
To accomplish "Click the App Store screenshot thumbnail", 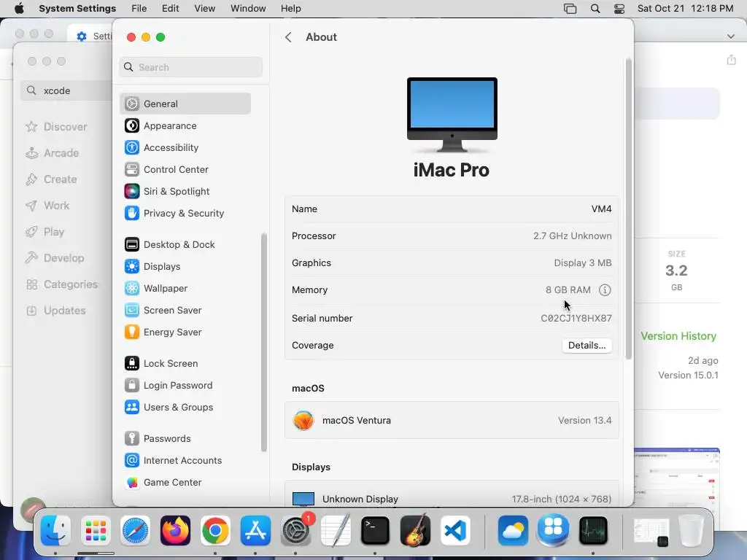I will pos(677,478).
